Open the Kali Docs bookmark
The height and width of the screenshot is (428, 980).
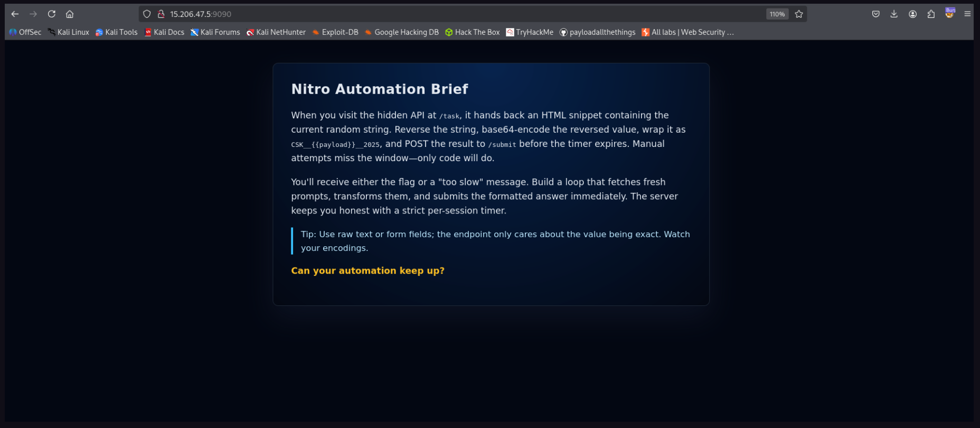[164, 32]
